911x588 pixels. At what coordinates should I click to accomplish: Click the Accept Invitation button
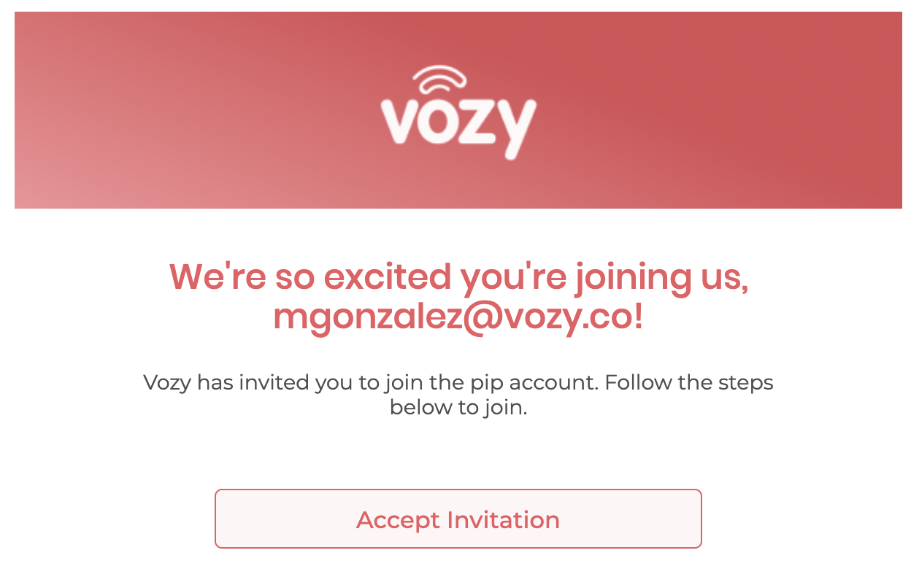pos(458,519)
